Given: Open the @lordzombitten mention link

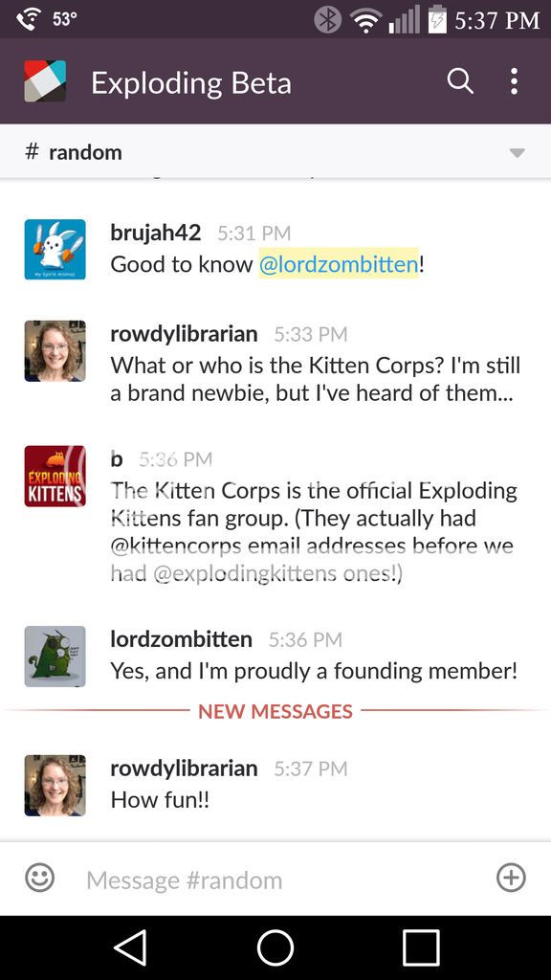Looking at the screenshot, I should pos(339,264).
